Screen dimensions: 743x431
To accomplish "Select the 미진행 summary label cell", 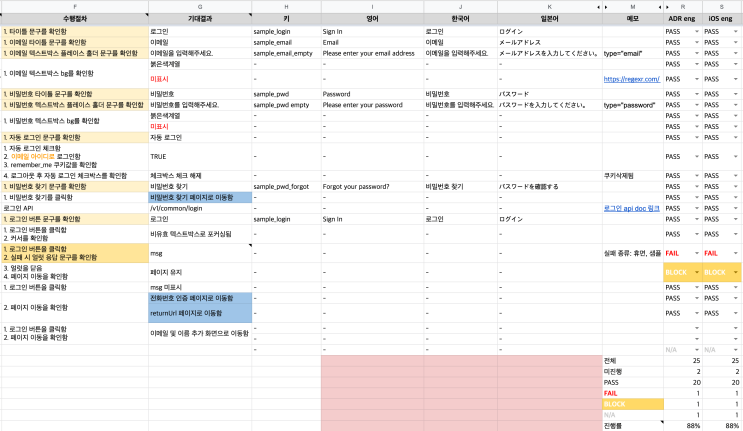I will (x=633, y=372).
